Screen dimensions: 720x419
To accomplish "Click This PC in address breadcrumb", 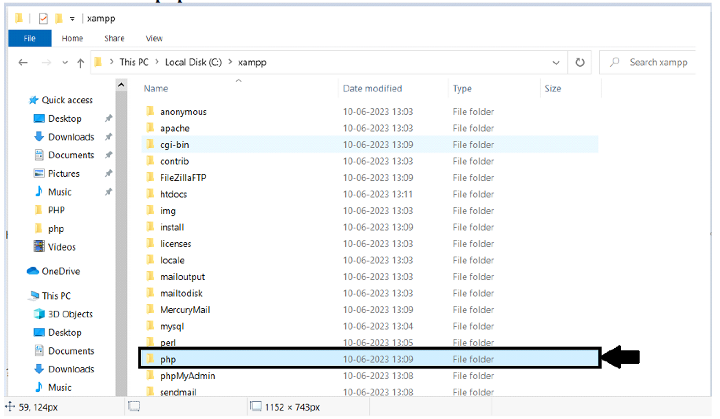I will [x=134, y=62].
